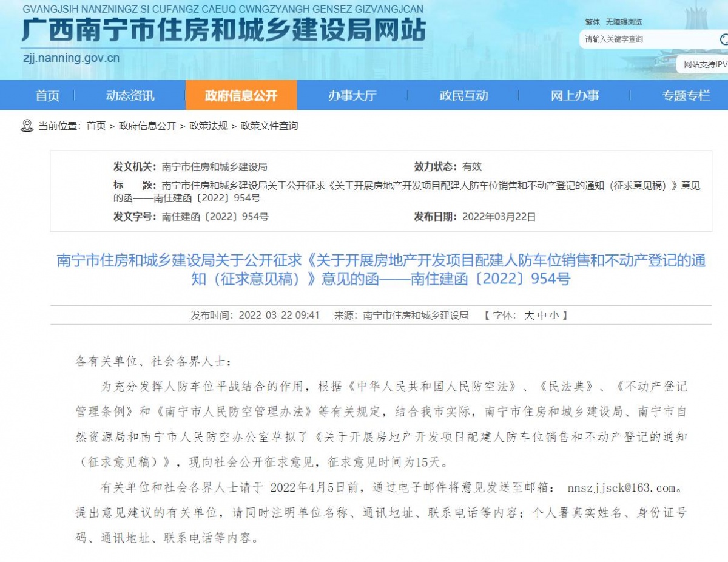Viewport: 728px width, 562px height.
Task: Click the location pin icon beside 当前位置
Action: (x=27, y=126)
